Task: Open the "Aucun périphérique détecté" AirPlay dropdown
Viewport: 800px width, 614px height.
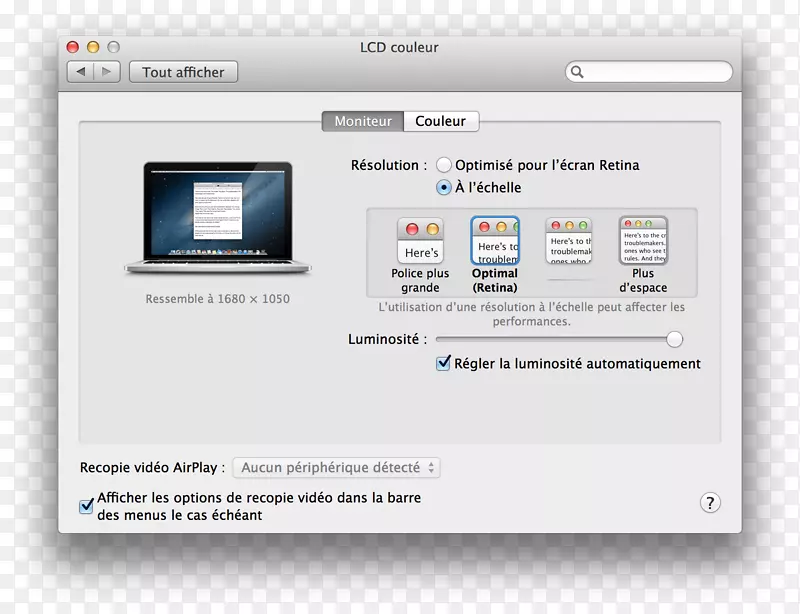Action: click(335, 467)
